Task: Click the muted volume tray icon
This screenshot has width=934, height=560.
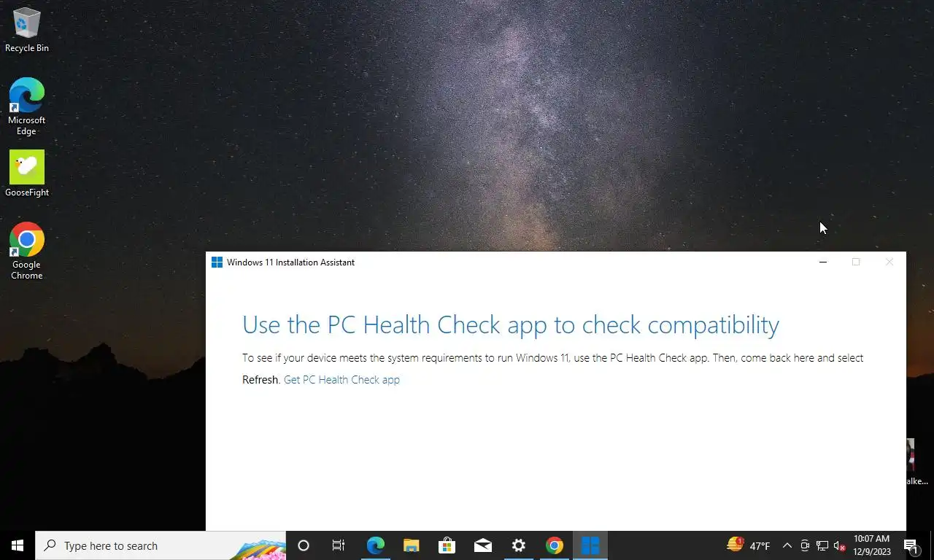Action: click(839, 545)
